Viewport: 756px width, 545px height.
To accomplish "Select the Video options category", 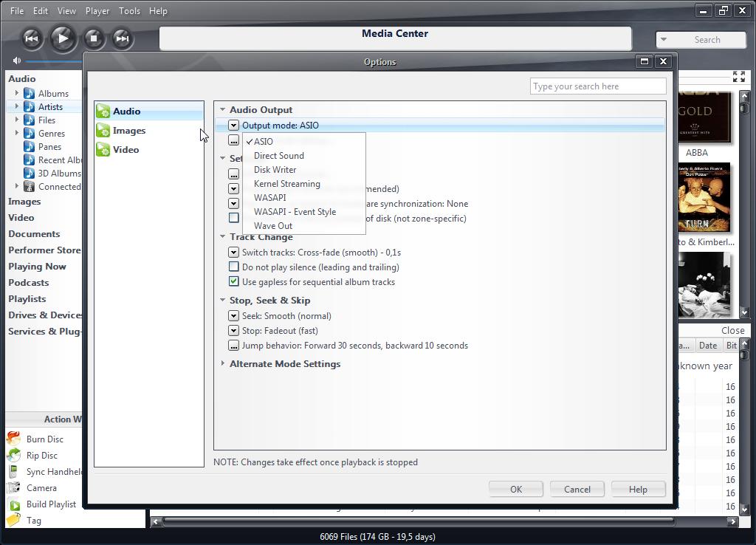I will pos(126,150).
